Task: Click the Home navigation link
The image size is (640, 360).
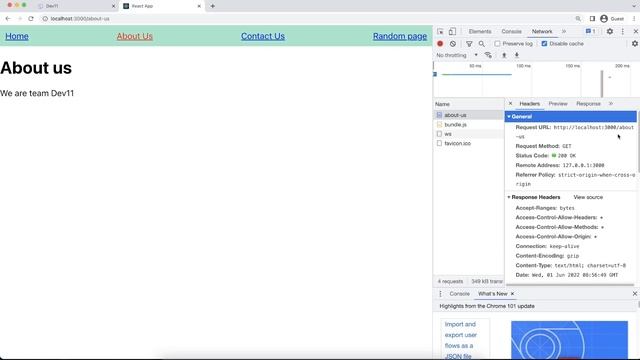Action: 17,36
